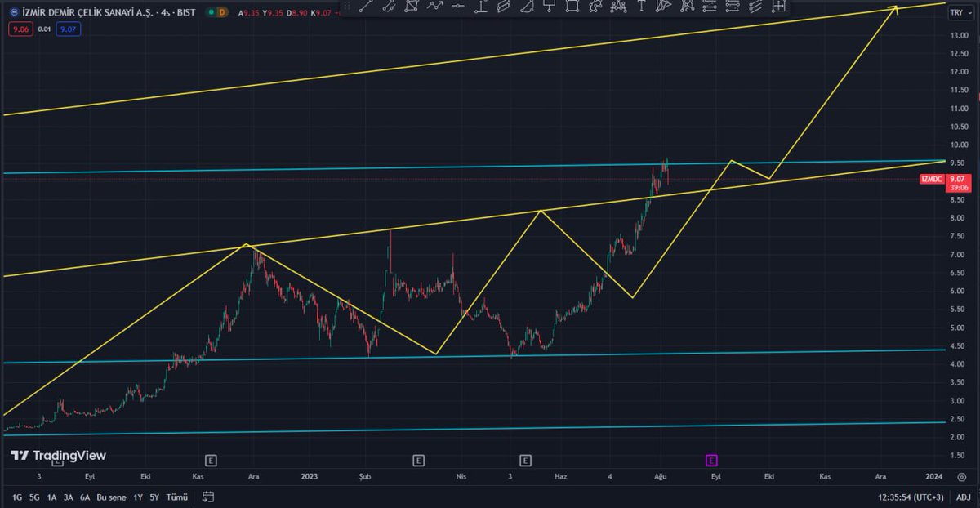Click the 4.50 price axis label
Image resolution: width=980 pixels, height=508 pixels.
959,345
